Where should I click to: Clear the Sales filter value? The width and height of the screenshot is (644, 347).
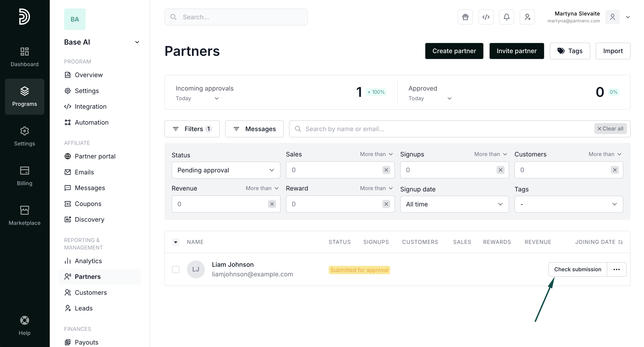coord(386,170)
